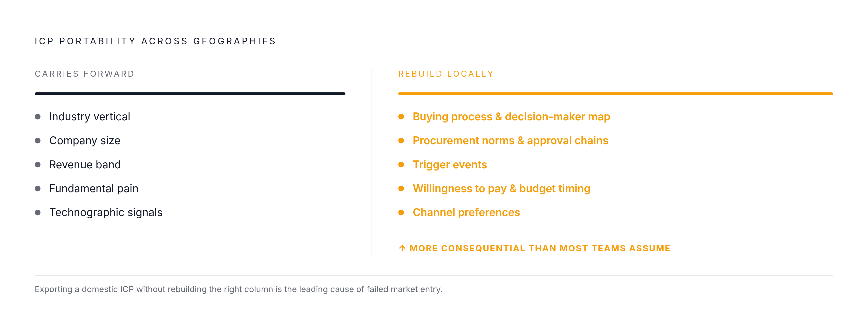Click the 'Fundamental pain' list item
Screen dimensions: 868x330
(x=94, y=188)
